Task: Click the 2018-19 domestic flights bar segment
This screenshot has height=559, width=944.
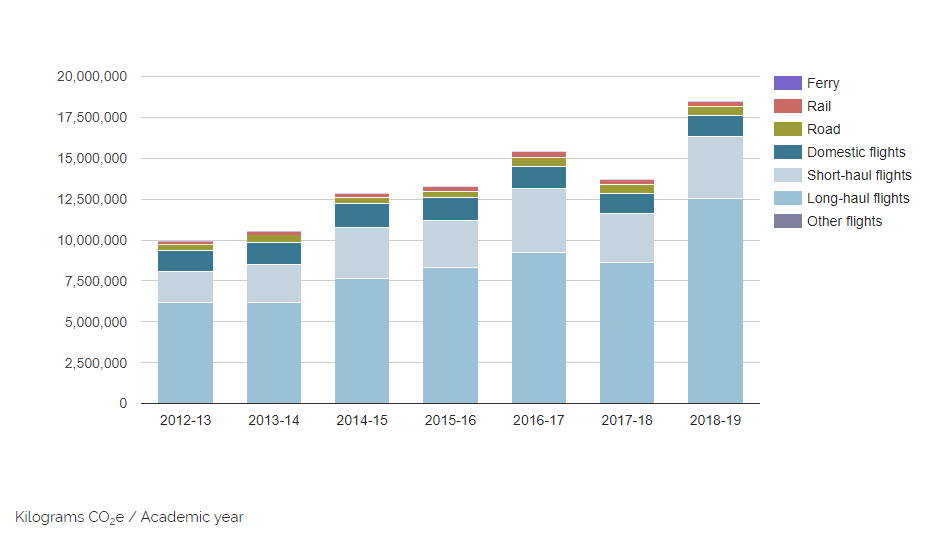Action: [x=715, y=126]
